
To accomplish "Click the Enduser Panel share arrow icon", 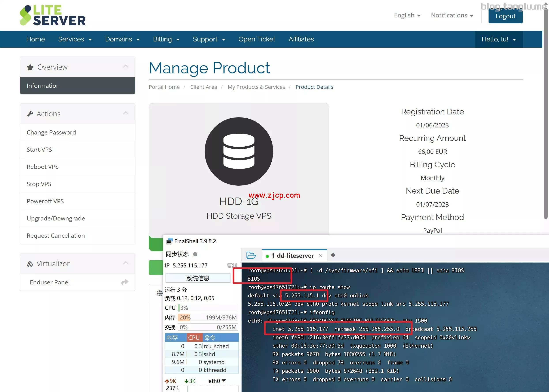I will pyautogui.click(x=125, y=282).
